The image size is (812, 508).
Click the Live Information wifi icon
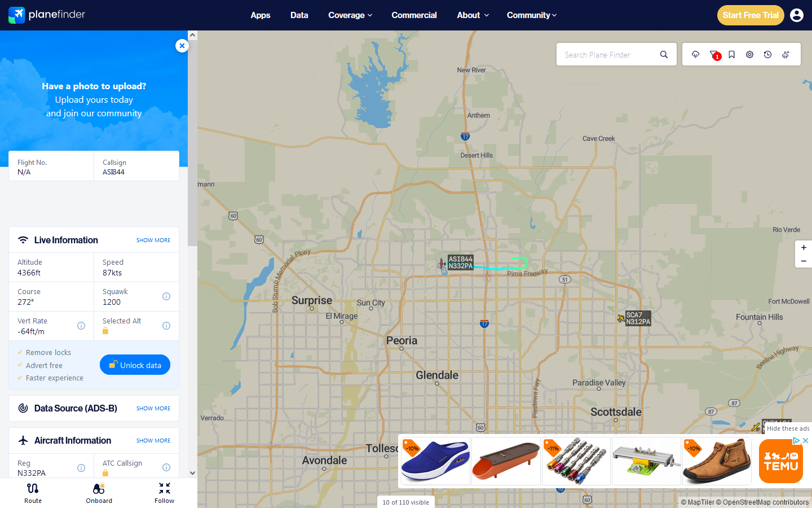pyautogui.click(x=23, y=240)
